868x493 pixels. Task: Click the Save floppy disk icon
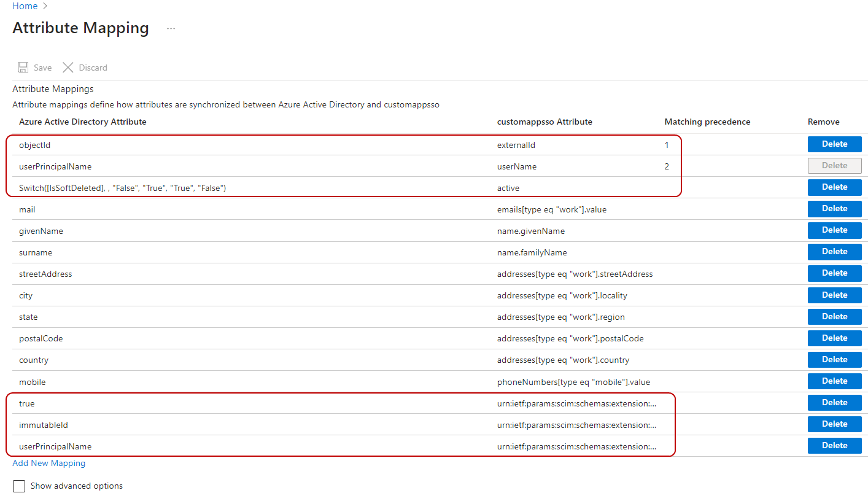coord(23,68)
